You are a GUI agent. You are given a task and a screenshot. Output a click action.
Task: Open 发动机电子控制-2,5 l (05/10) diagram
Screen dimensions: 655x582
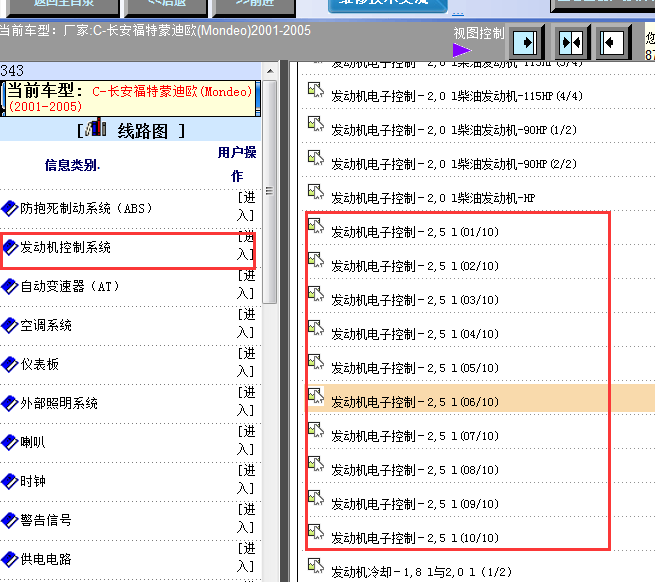[415, 368]
